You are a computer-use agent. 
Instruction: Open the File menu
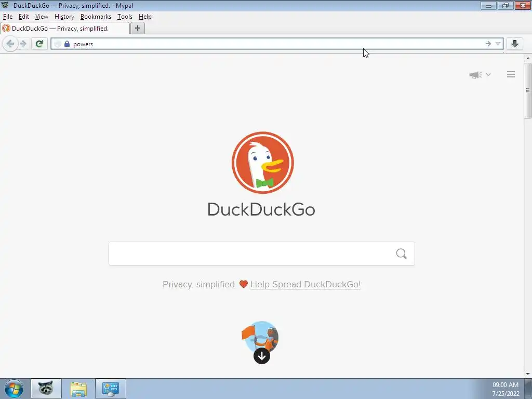(x=8, y=17)
